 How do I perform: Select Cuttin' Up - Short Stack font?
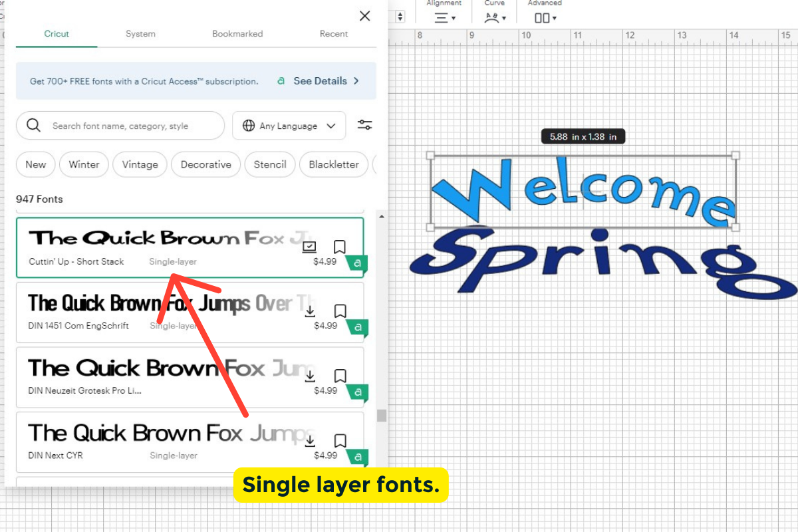pyautogui.click(x=190, y=247)
